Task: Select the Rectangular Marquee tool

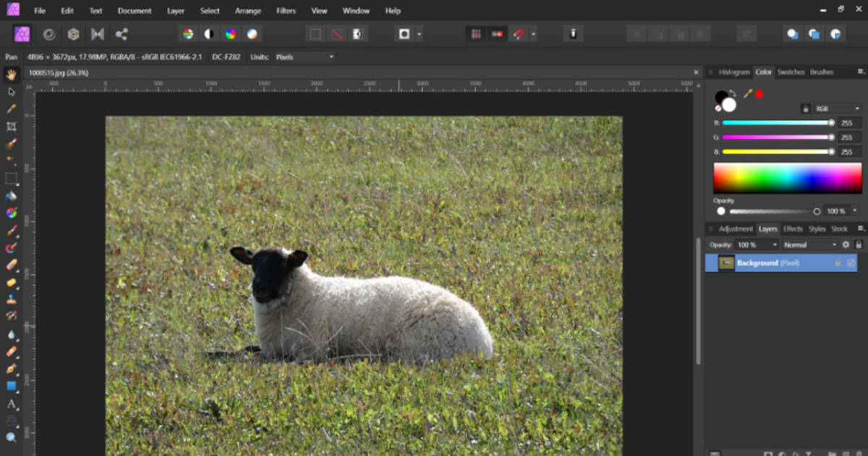Action: tap(11, 178)
